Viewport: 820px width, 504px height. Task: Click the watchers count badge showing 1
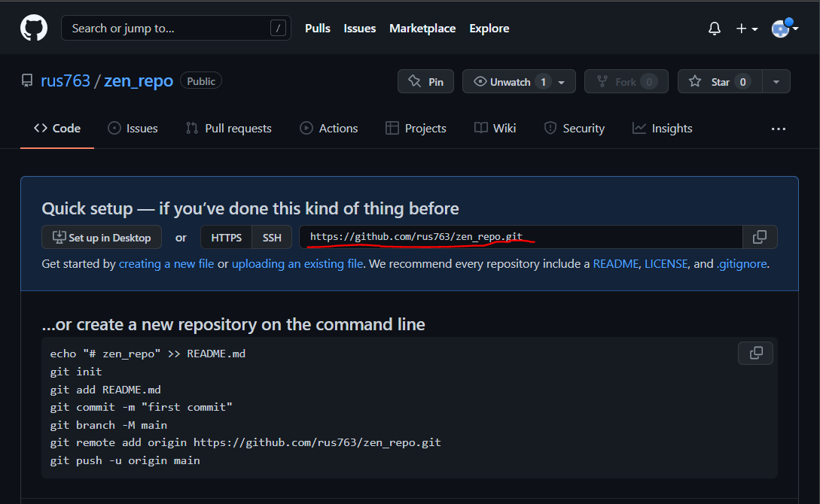(544, 82)
